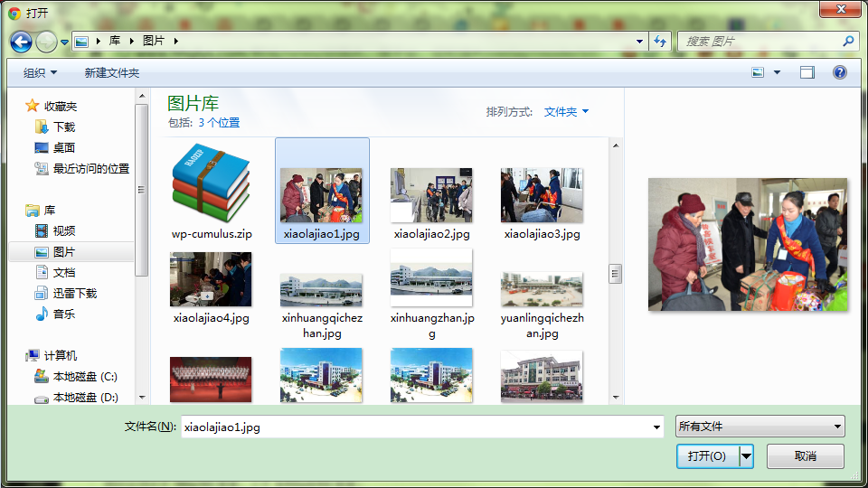Click navigation pane scrollbar up arrow
Viewport: 868px width, 488px height.
tap(142, 97)
